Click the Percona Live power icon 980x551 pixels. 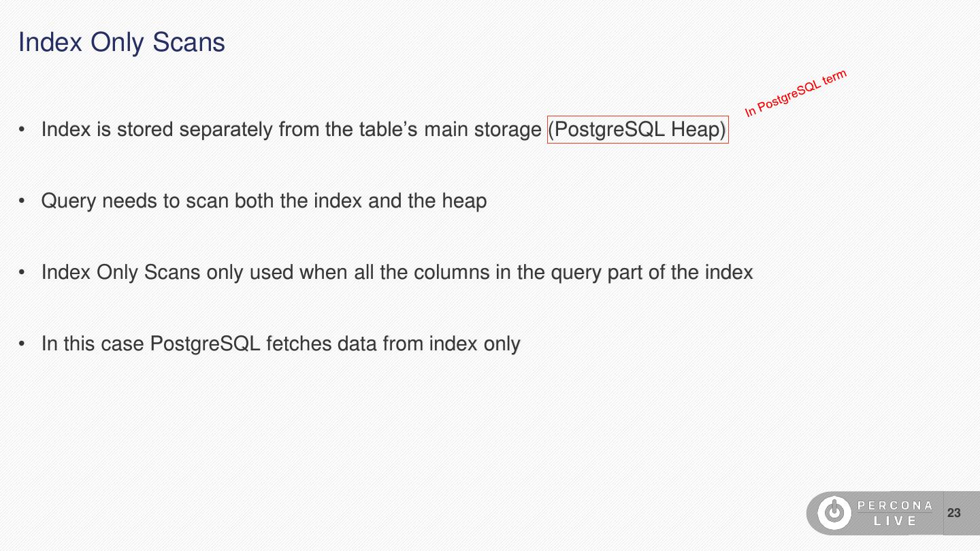[x=834, y=513]
